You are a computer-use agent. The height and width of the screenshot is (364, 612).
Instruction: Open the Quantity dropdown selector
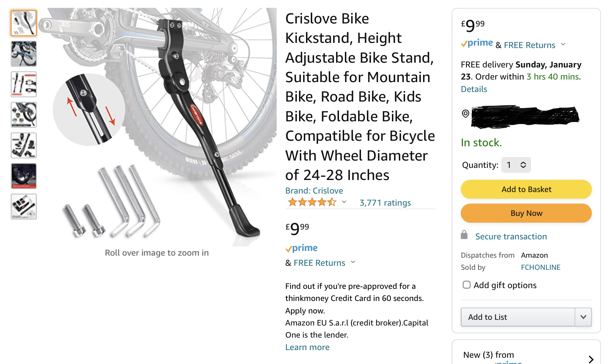[516, 165]
